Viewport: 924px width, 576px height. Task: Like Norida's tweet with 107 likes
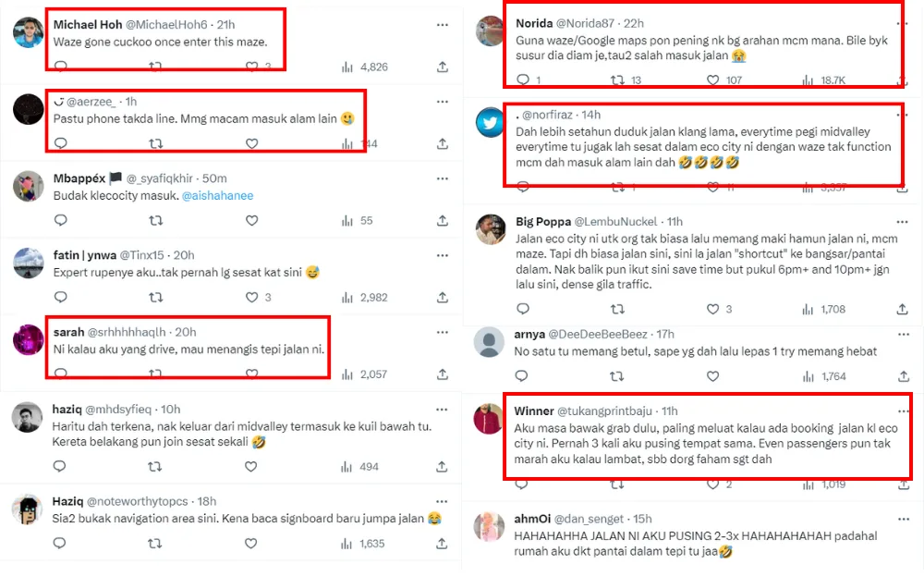[x=712, y=80]
